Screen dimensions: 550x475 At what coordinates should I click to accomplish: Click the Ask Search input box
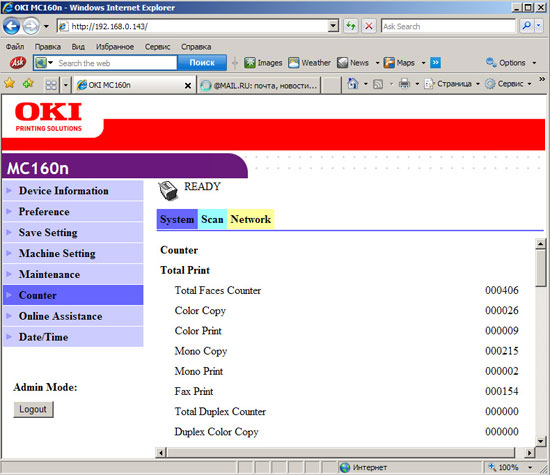pyautogui.click(x=448, y=26)
